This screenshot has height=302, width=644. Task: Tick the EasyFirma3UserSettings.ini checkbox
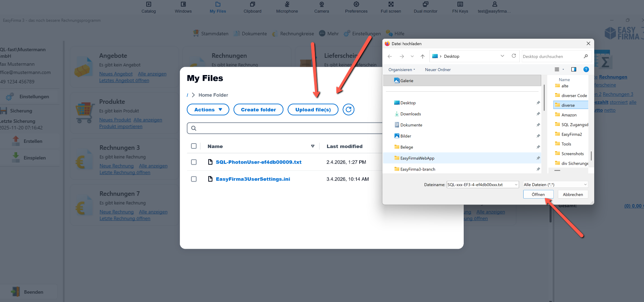tap(194, 179)
